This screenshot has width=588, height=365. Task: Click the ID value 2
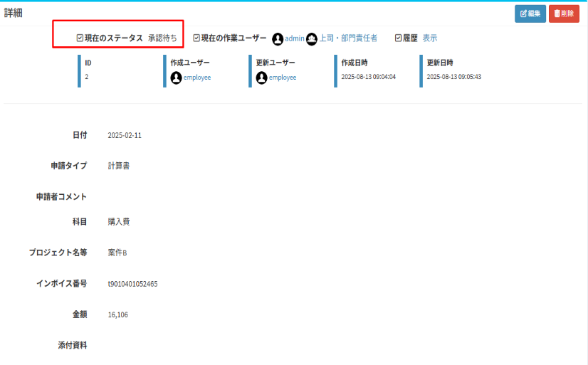pos(87,77)
